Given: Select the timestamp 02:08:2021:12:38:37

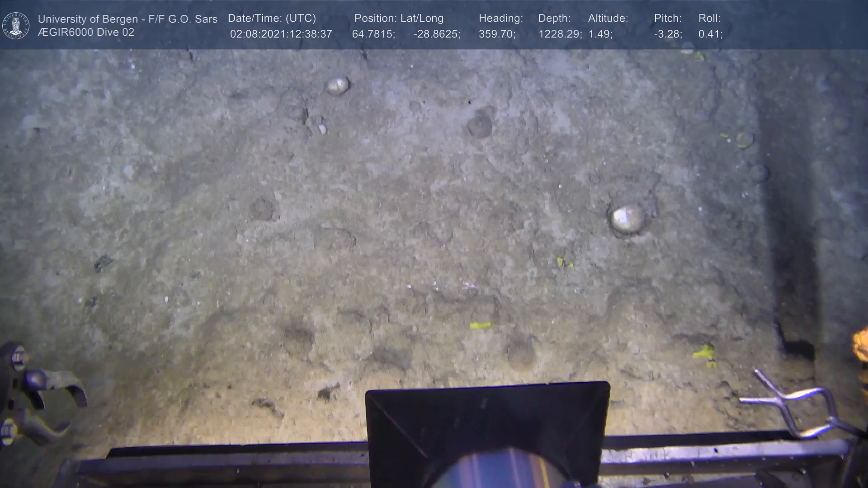Looking at the screenshot, I should [x=281, y=34].
